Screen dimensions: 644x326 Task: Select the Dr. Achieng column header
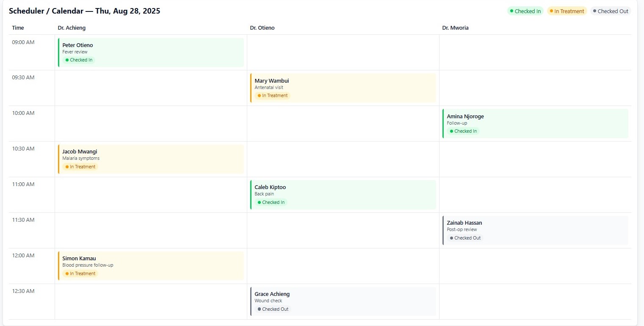pyautogui.click(x=71, y=28)
